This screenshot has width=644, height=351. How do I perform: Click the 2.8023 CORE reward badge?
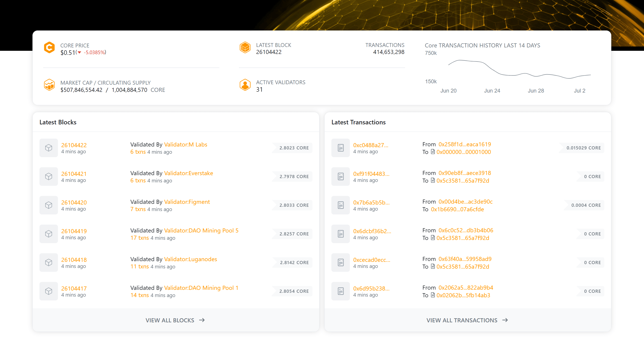[x=292, y=148]
